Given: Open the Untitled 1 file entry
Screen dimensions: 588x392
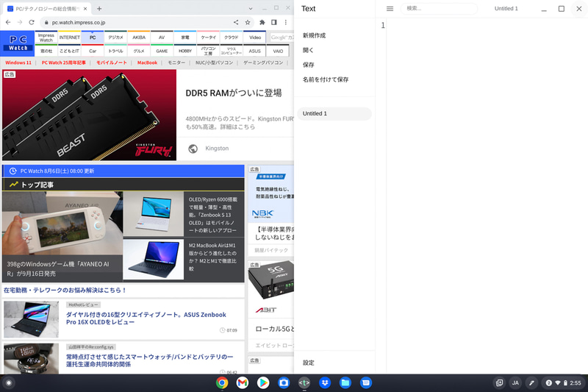Looking at the screenshot, I should click(334, 114).
